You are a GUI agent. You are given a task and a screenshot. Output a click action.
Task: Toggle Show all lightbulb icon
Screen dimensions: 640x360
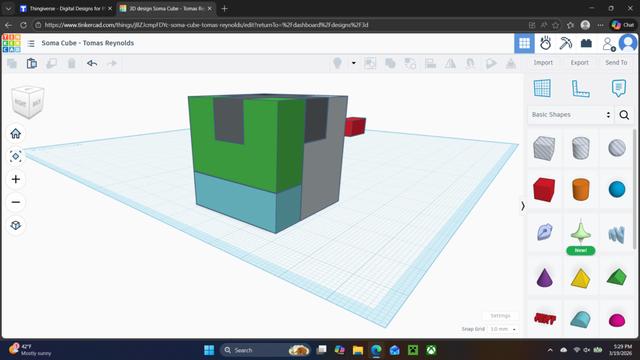337,63
